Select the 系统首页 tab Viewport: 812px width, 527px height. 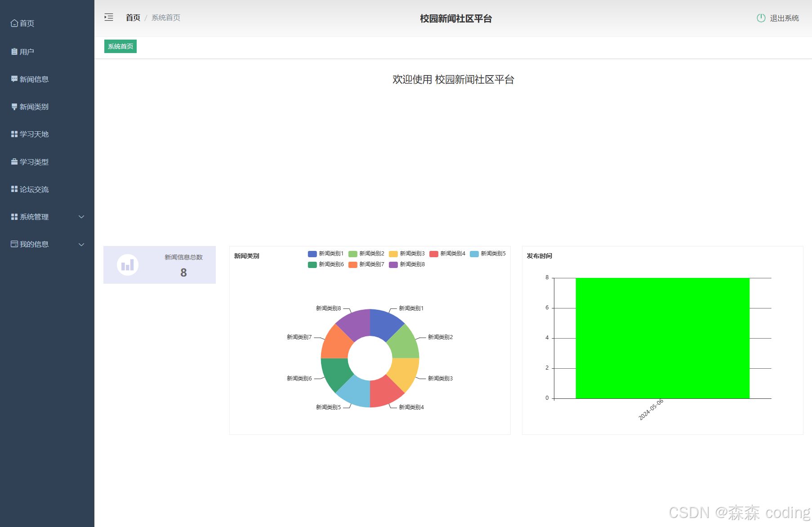point(120,46)
